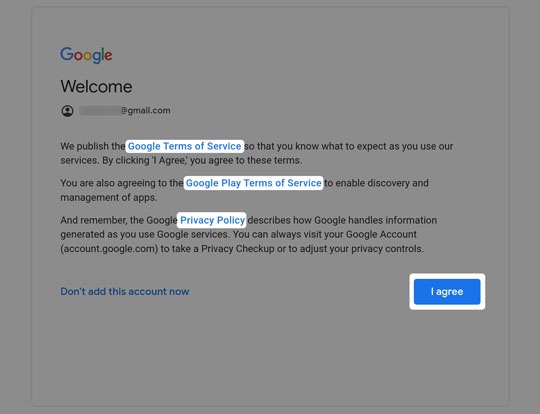Choose Don't add this account now
Image resolution: width=540 pixels, height=414 pixels.
[125, 291]
